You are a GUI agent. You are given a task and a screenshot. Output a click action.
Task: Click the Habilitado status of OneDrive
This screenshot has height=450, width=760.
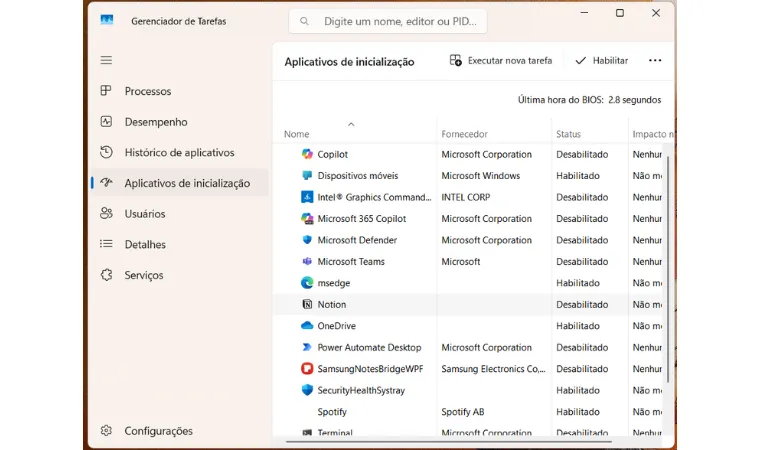tap(578, 326)
